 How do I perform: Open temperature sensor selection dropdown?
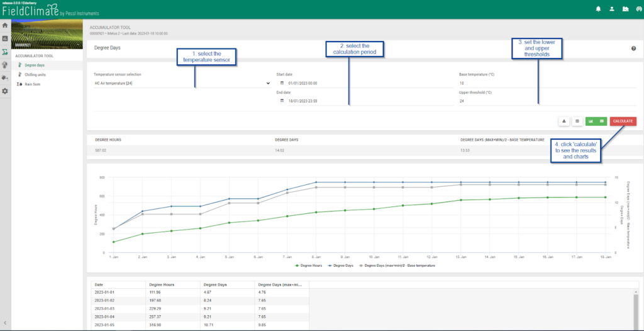pos(182,83)
